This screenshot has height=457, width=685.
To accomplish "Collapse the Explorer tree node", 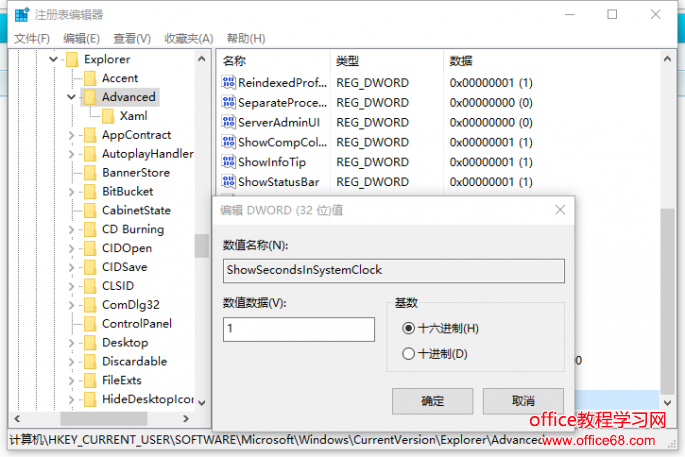I will [x=53, y=59].
